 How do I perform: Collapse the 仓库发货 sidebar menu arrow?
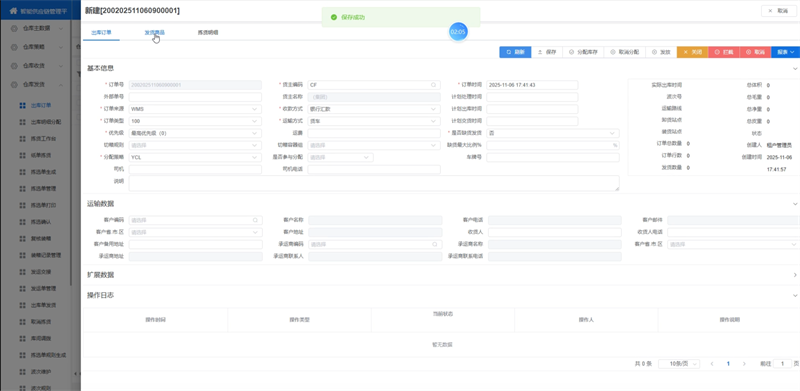tap(61, 85)
